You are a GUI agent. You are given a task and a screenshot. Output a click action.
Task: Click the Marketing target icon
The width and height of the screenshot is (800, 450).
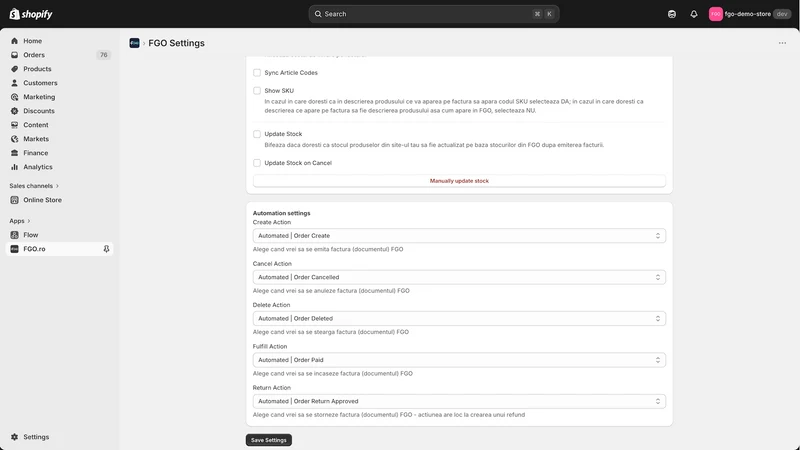pyautogui.click(x=14, y=97)
